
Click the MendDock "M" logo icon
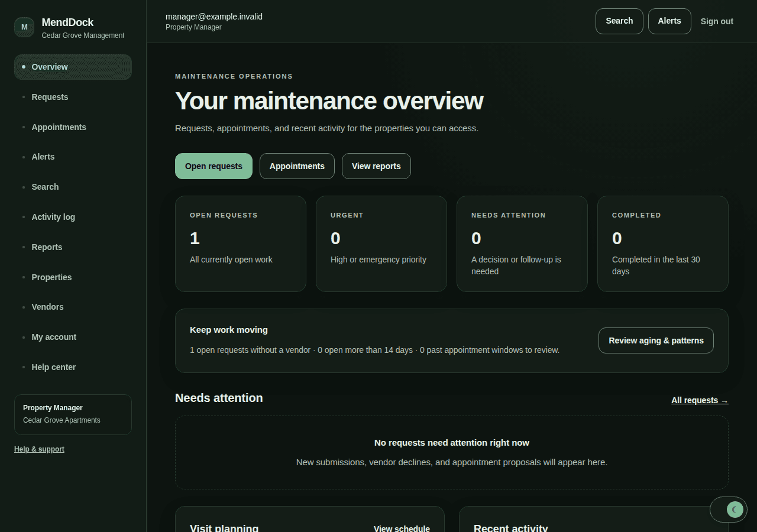coord(24,27)
